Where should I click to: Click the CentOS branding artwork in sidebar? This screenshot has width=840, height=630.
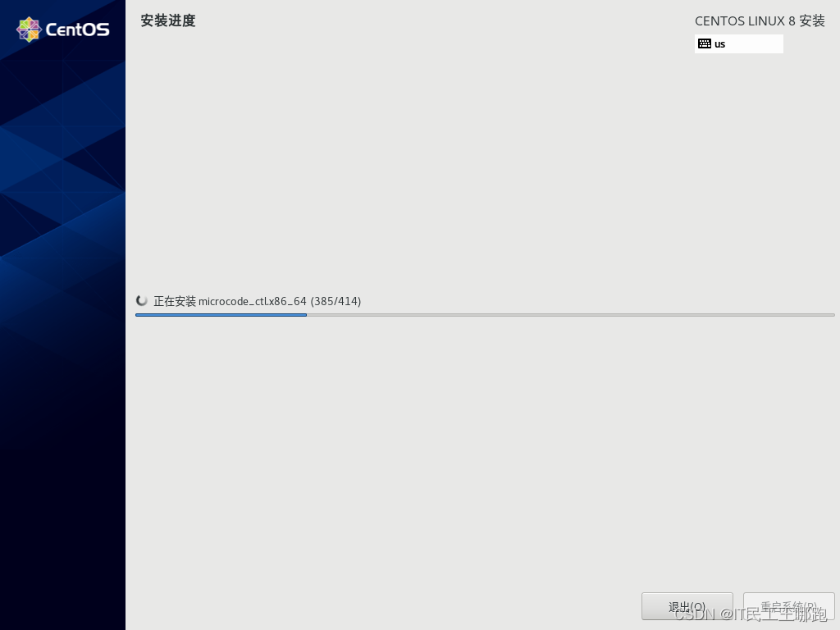click(62, 246)
